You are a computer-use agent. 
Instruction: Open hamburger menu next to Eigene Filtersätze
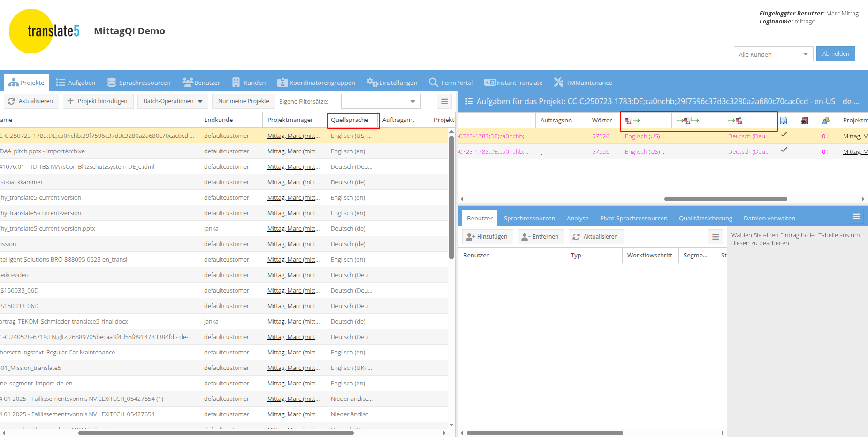[x=444, y=101]
